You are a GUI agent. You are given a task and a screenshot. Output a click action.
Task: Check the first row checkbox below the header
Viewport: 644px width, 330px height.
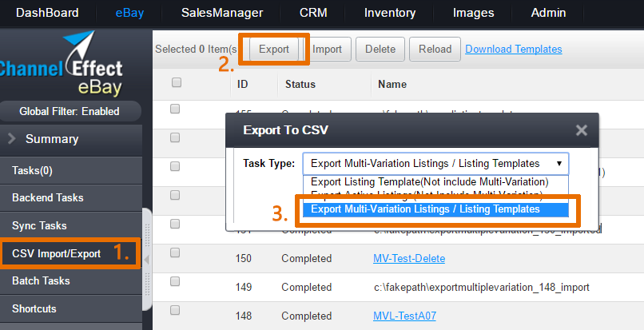(x=175, y=109)
